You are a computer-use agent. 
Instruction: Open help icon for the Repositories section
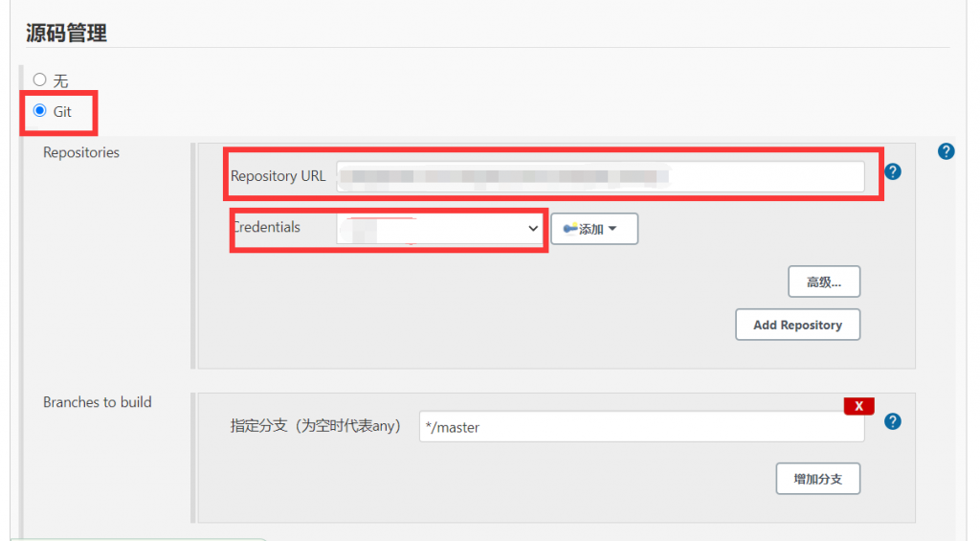click(x=946, y=151)
